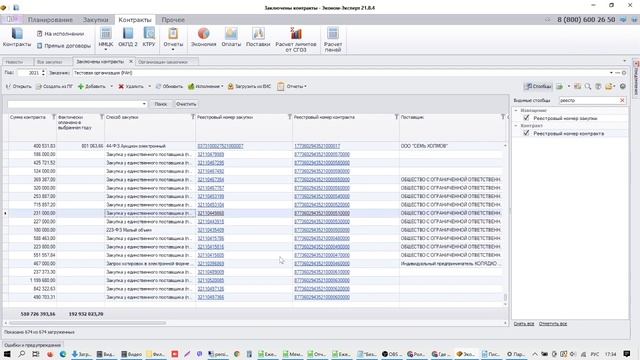Viewport: 640px width, 360px height.
Task: Open the НМЦК calculator tool
Action: click(106, 38)
